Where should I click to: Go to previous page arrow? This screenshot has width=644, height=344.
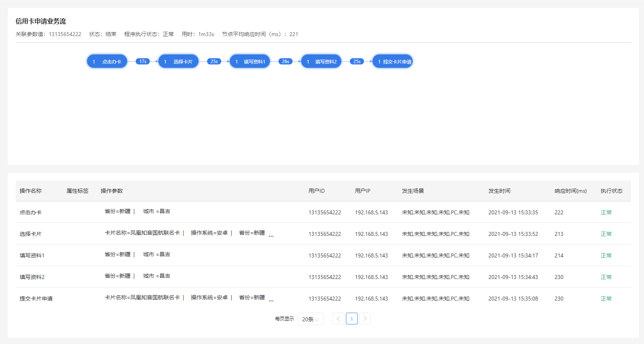click(x=338, y=319)
